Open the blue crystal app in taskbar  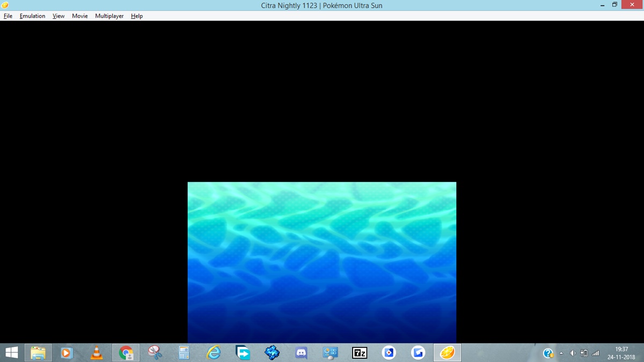272,353
